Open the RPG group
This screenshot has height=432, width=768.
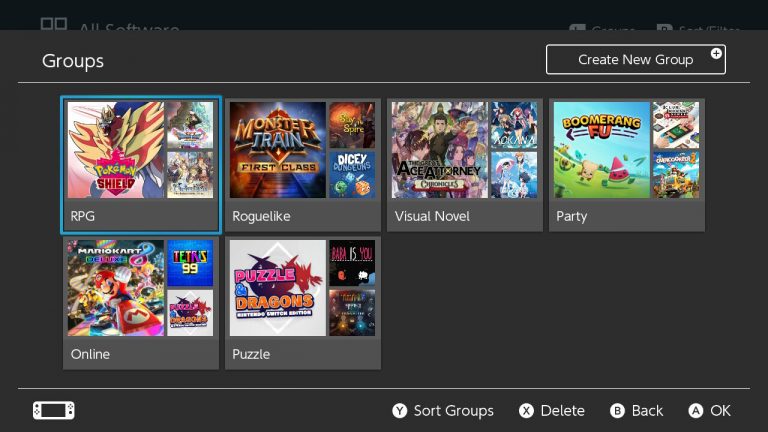pyautogui.click(x=141, y=165)
